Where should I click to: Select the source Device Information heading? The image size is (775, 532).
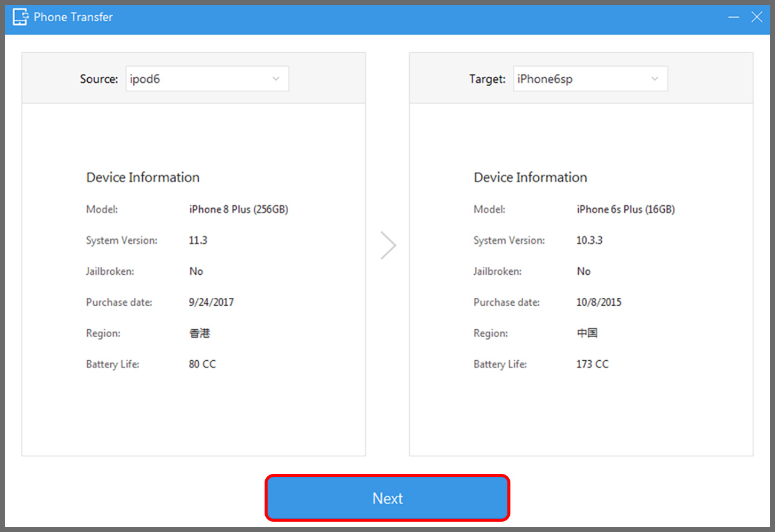point(143,177)
